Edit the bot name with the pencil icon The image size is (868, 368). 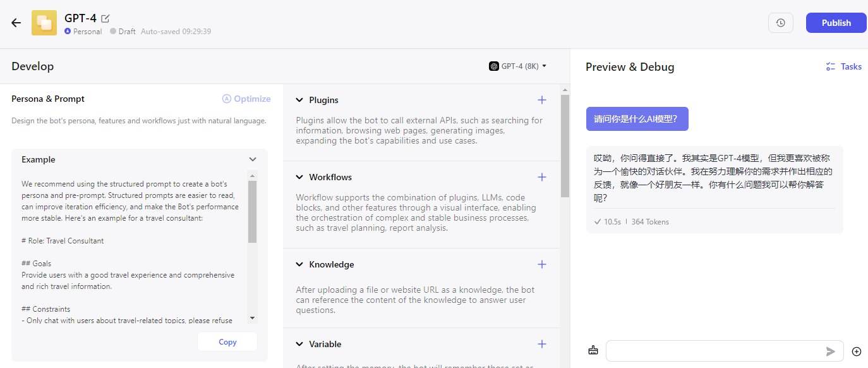point(105,18)
